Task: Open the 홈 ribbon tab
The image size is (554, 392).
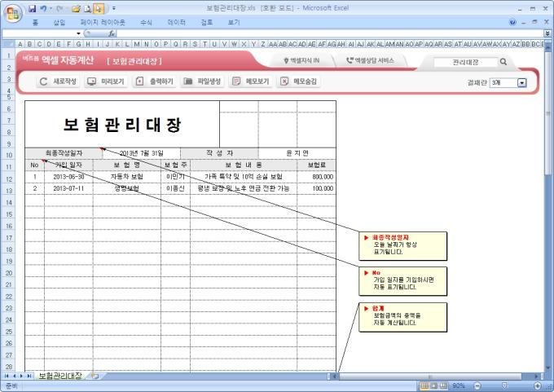Action: tap(35, 22)
